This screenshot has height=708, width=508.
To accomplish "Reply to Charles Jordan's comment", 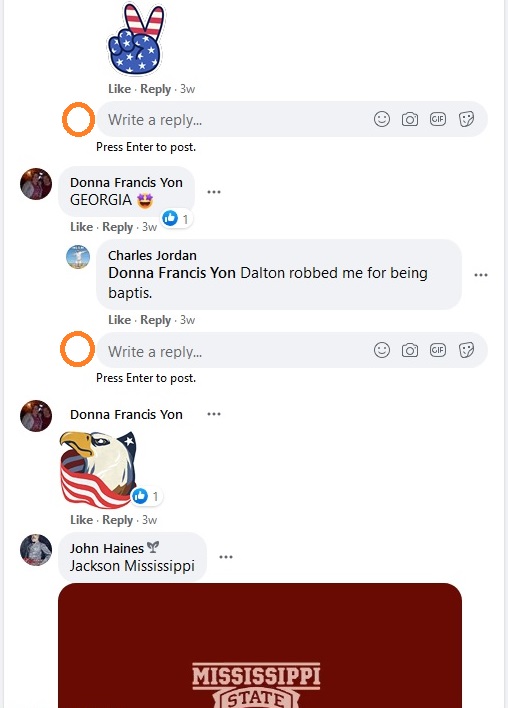I will click(x=155, y=320).
